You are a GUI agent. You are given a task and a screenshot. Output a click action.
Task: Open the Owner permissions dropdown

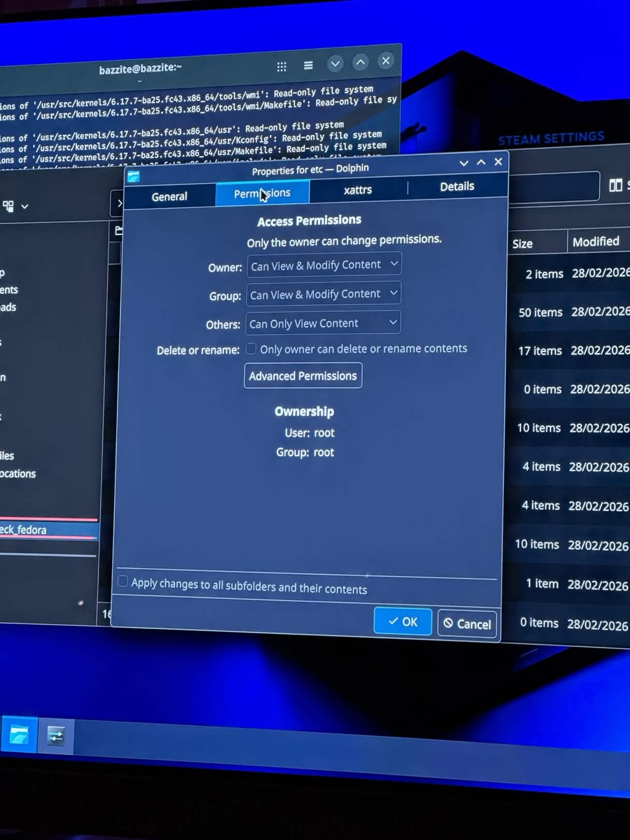tap(324, 265)
